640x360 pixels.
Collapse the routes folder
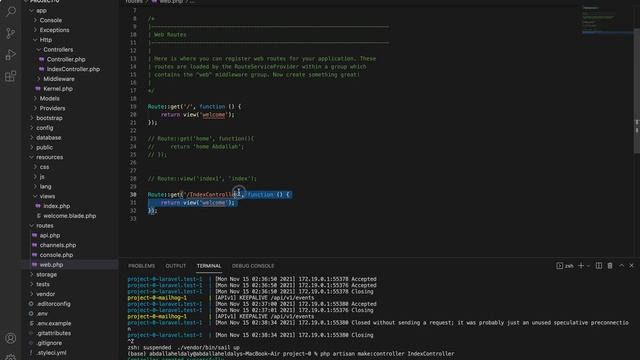click(x=31, y=226)
